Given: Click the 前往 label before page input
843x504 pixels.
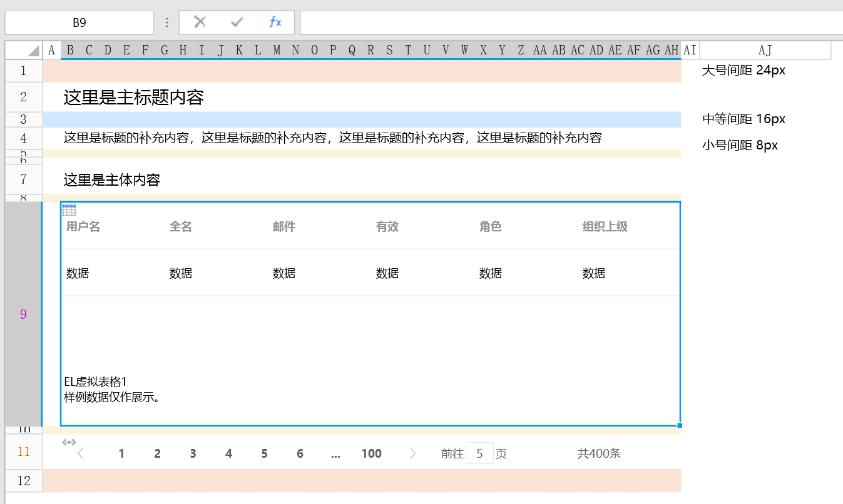Looking at the screenshot, I should (452, 453).
